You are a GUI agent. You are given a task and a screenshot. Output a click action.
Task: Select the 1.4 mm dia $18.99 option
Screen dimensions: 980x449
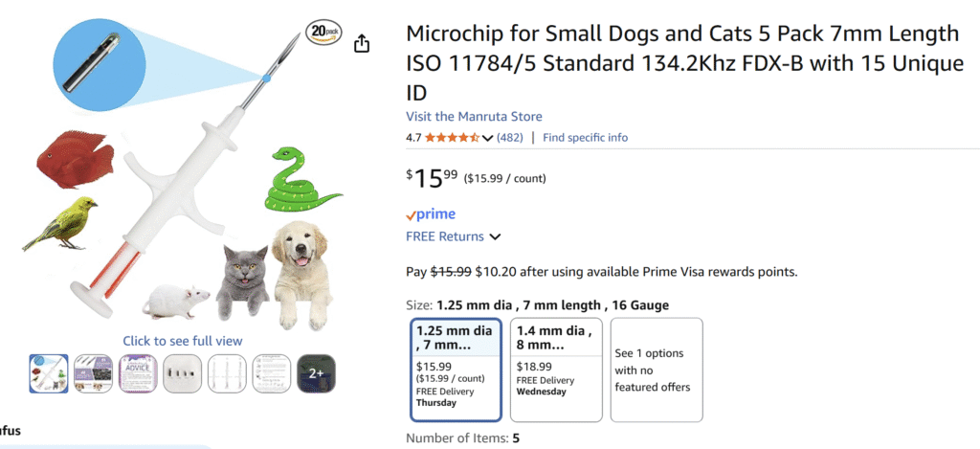pyautogui.click(x=555, y=369)
